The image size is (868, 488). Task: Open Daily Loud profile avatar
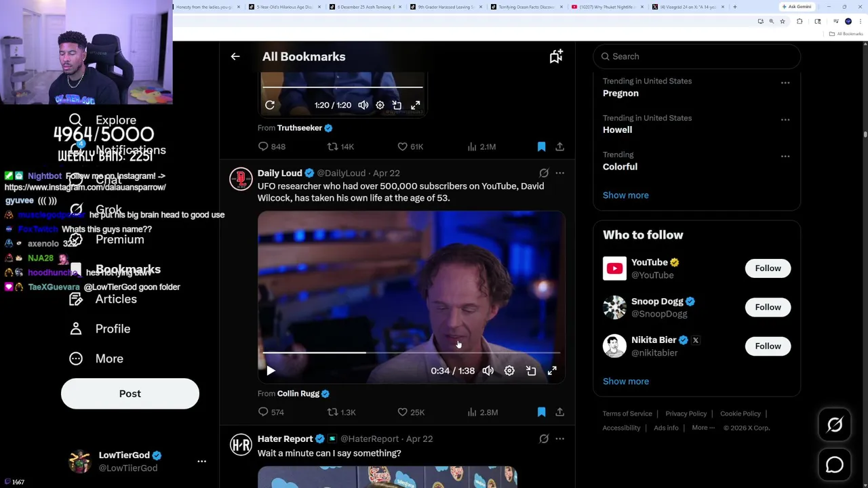click(241, 179)
